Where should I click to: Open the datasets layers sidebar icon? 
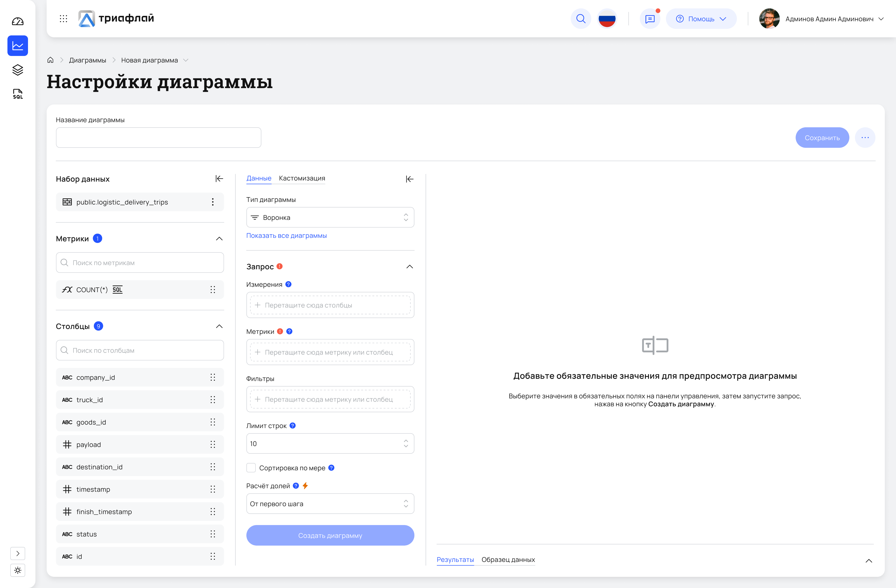click(x=18, y=70)
